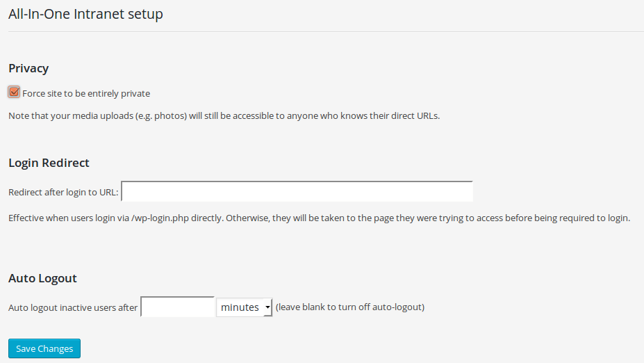Select the Privacy section heading
This screenshot has width=644, height=363.
click(28, 68)
